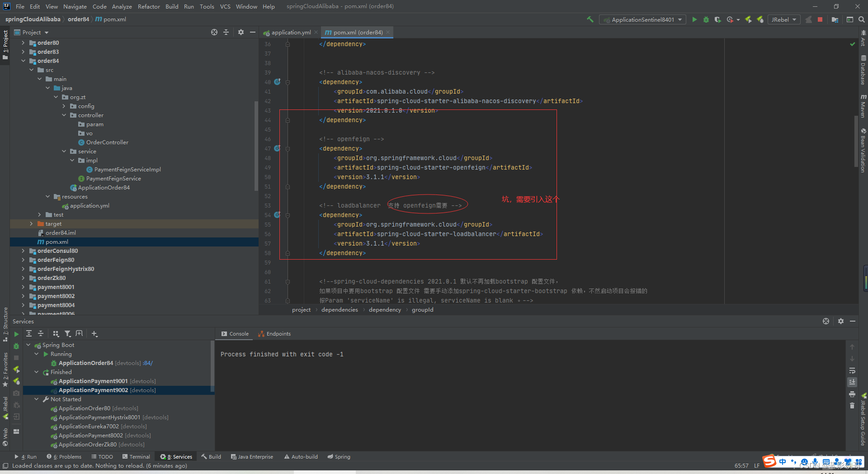The image size is (868, 474).
Task: Toggle scroll-to-end icon beside the console
Action: [x=852, y=382]
